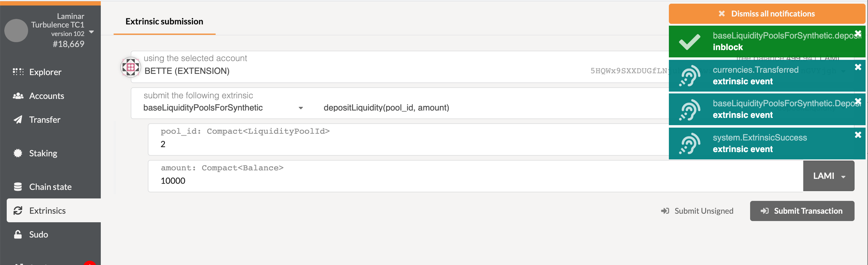Image resolution: width=868 pixels, height=265 pixels.
Task: Open the baseLiquidityPoolsForSynthetic module dropdown
Action: pos(223,107)
